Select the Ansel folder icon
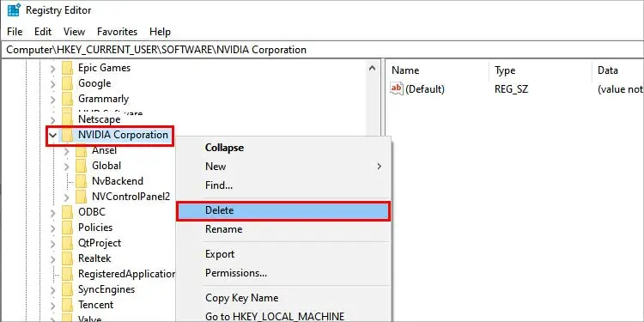This screenshot has width=644, height=322. [82, 151]
